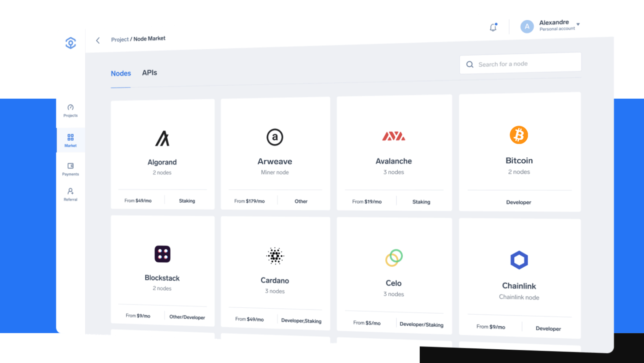Open the Arweave card title
The height and width of the screenshot is (363, 644).
coord(275,161)
